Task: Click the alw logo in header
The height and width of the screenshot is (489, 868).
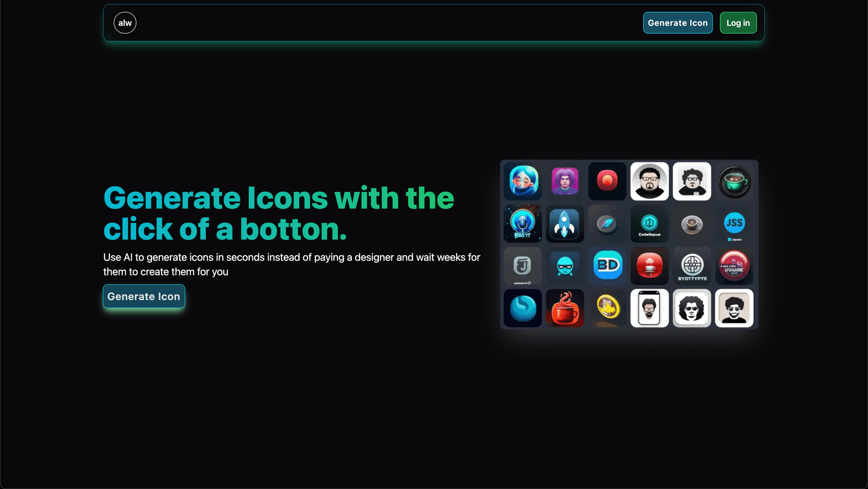Action: point(125,23)
